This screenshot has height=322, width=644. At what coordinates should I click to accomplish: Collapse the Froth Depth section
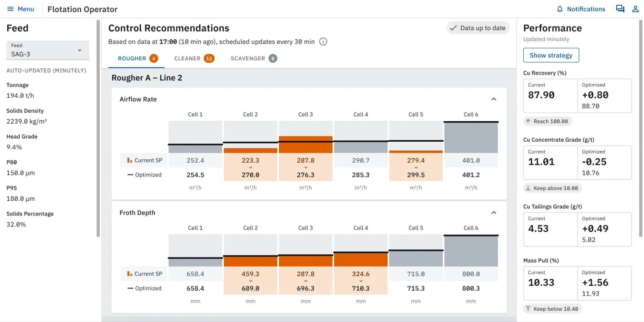493,213
